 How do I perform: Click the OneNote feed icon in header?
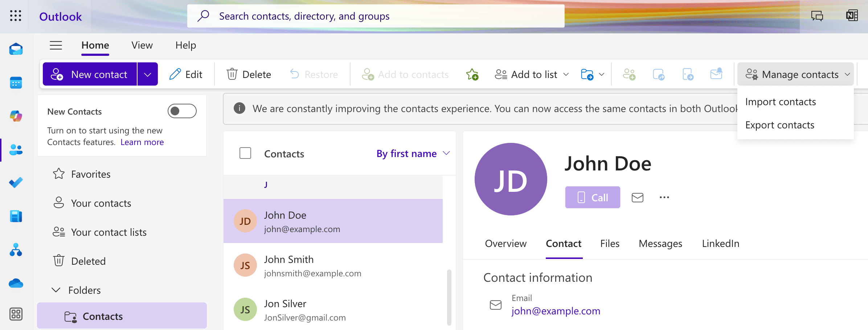coord(852,16)
